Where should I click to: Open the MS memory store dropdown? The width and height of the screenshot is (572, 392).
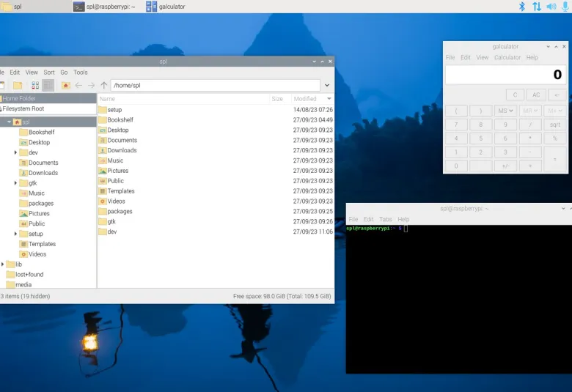(x=505, y=111)
